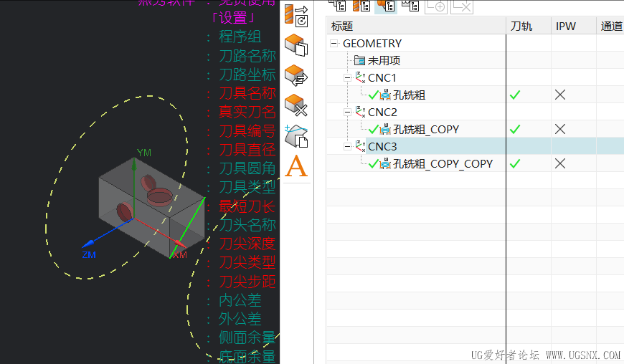
Task: Click the greyed Expand All icon
Action: coord(436,6)
